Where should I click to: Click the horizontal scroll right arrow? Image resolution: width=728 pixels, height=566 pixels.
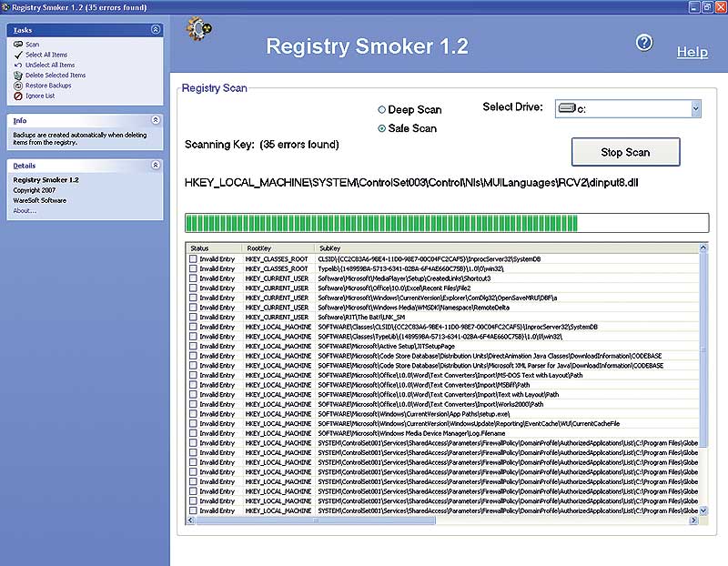tap(693, 521)
